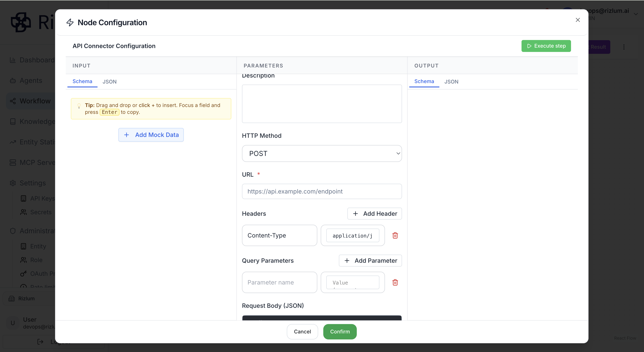This screenshot has width=644, height=352.
Task: Click the Workflow share icon in the sidebar
Action: click(x=13, y=101)
